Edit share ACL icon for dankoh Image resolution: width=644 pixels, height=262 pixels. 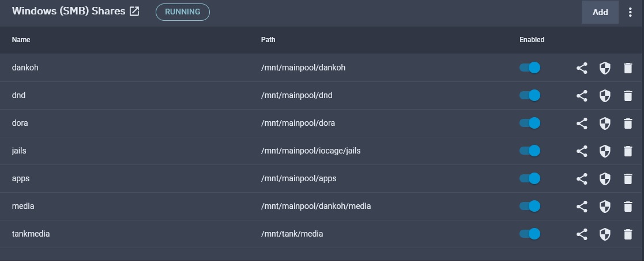[582, 68]
